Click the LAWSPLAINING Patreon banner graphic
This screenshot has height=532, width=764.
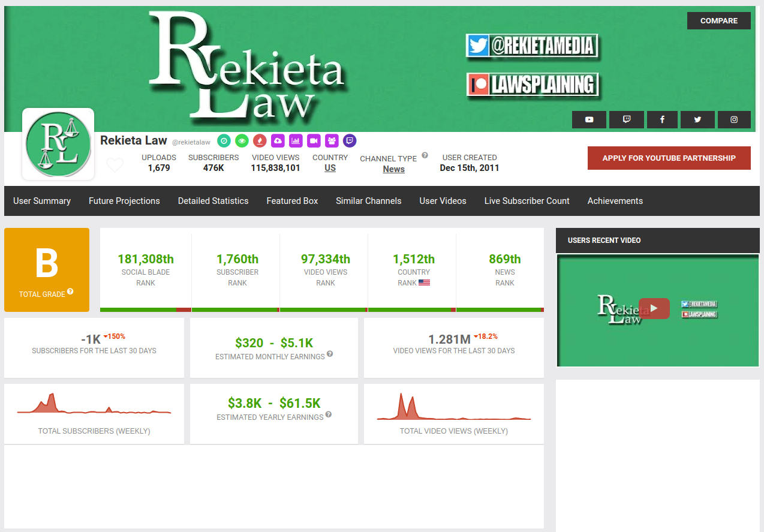(533, 85)
